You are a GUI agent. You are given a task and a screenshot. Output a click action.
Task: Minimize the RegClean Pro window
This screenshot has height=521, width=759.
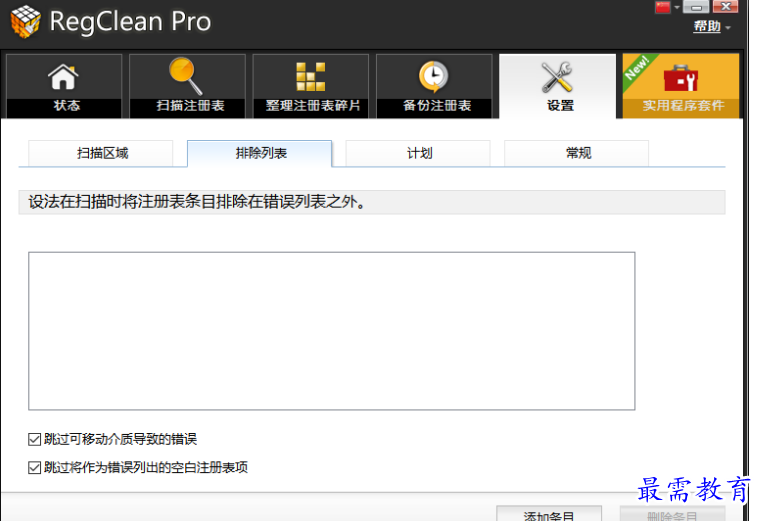(x=696, y=7)
